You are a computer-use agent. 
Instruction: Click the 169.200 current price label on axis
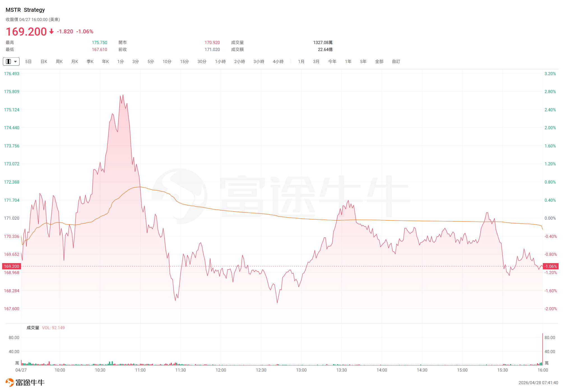click(x=11, y=266)
